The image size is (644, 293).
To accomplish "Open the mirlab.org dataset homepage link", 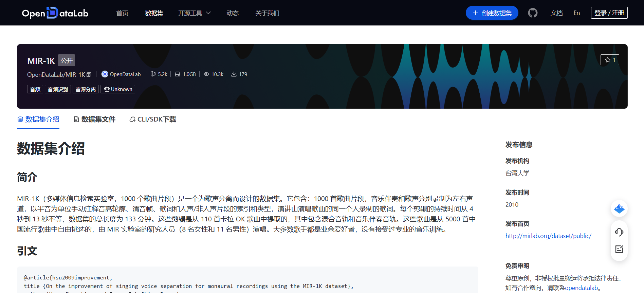I will point(548,236).
